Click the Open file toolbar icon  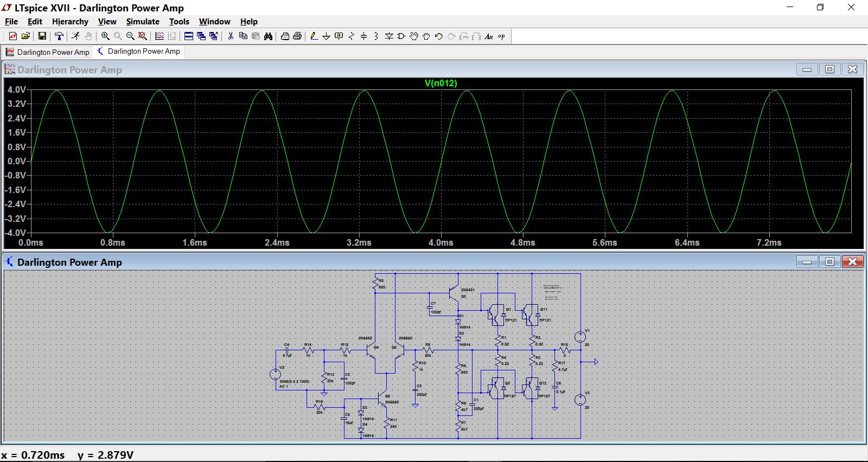click(x=25, y=36)
